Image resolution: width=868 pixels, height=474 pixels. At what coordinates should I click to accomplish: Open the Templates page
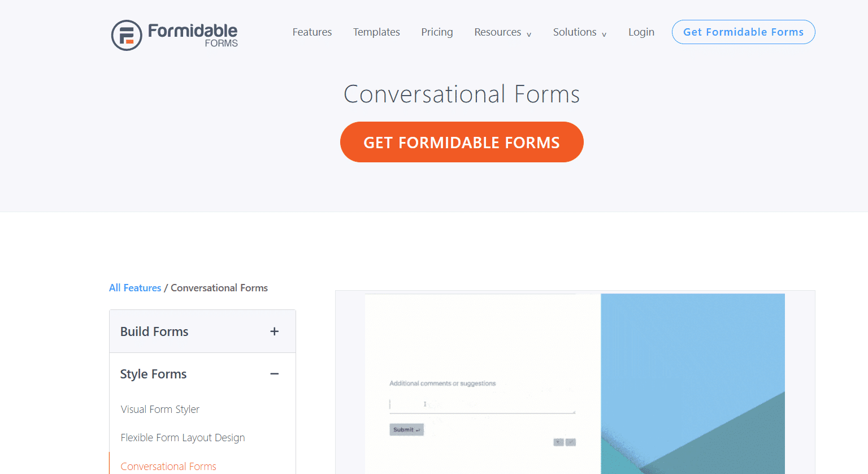[x=376, y=32]
